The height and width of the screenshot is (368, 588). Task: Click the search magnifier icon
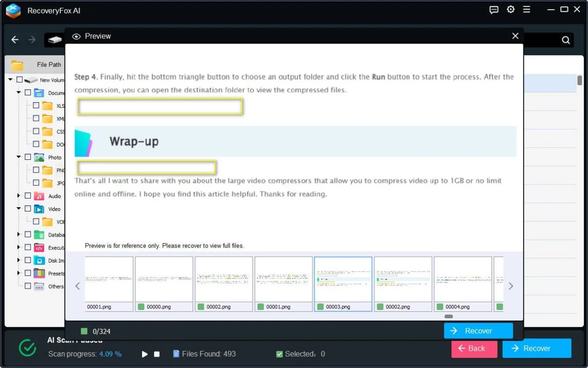tap(566, 40)
